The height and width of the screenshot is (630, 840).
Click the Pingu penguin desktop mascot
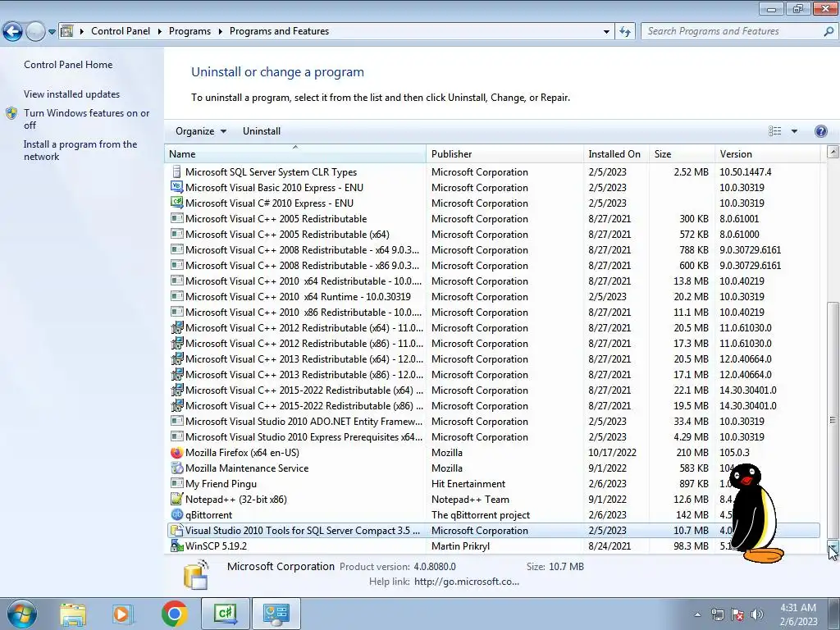tap(755, 513)
